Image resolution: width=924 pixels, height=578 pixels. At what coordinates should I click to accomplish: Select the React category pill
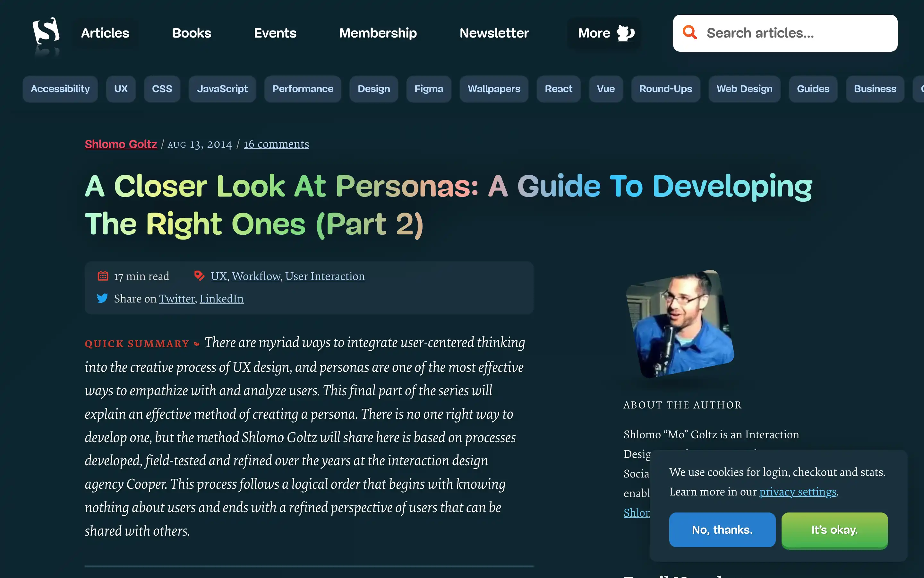tap(559, 89)
